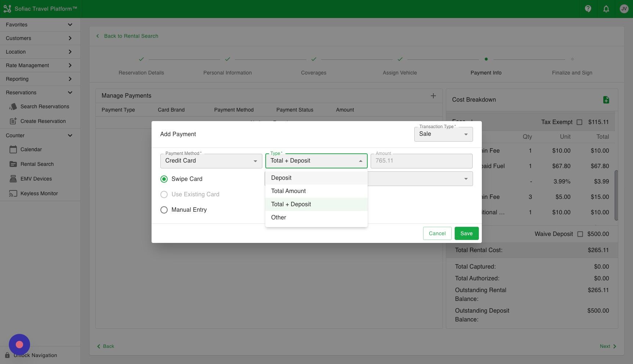633x364 pixels.
Task: Click the notification bell
Action: (606, 8)
